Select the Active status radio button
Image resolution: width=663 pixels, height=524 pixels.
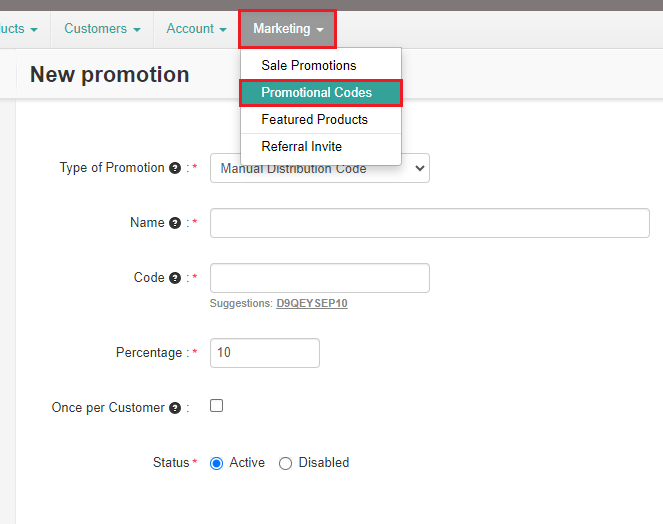point(216,463)
